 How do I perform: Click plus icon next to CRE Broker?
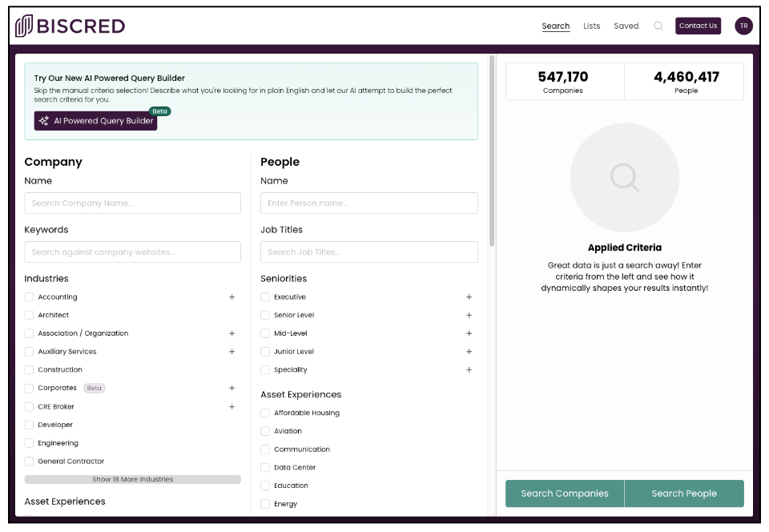(232, 406)
